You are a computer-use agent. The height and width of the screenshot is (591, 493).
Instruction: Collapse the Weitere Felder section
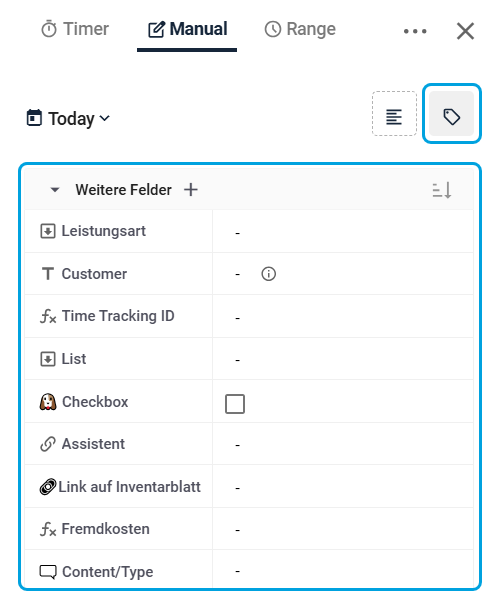[55, 190]
